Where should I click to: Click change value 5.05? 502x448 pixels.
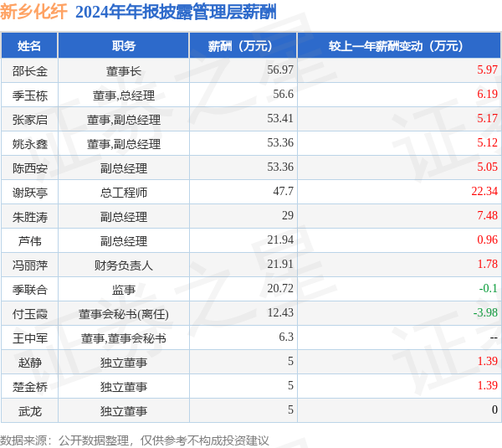click(487, 167)
